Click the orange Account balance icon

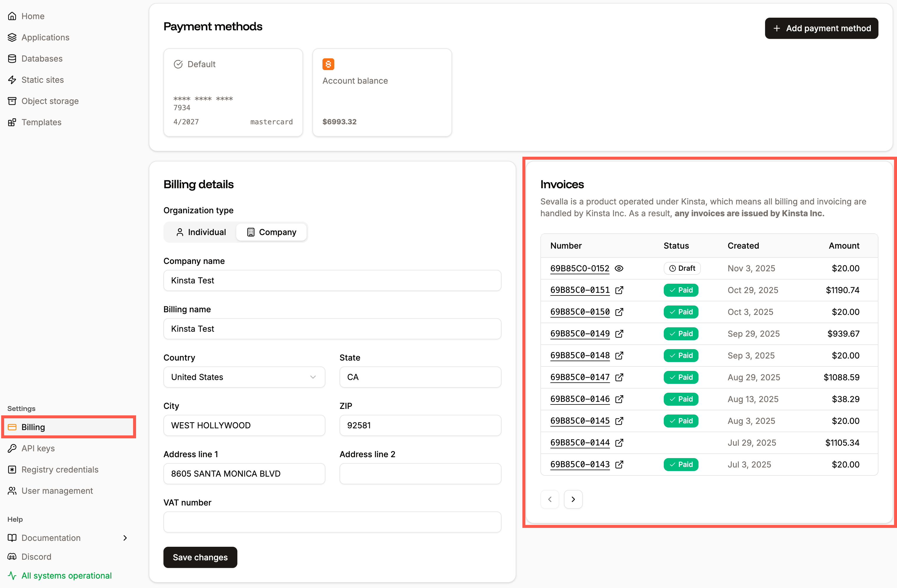[328, 64]
